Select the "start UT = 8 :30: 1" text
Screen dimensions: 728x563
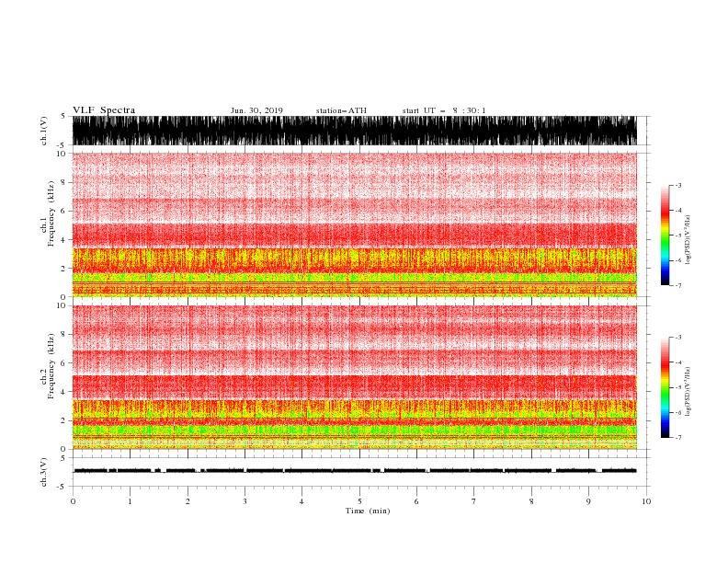pyautogui.click(x=444, y=110)
